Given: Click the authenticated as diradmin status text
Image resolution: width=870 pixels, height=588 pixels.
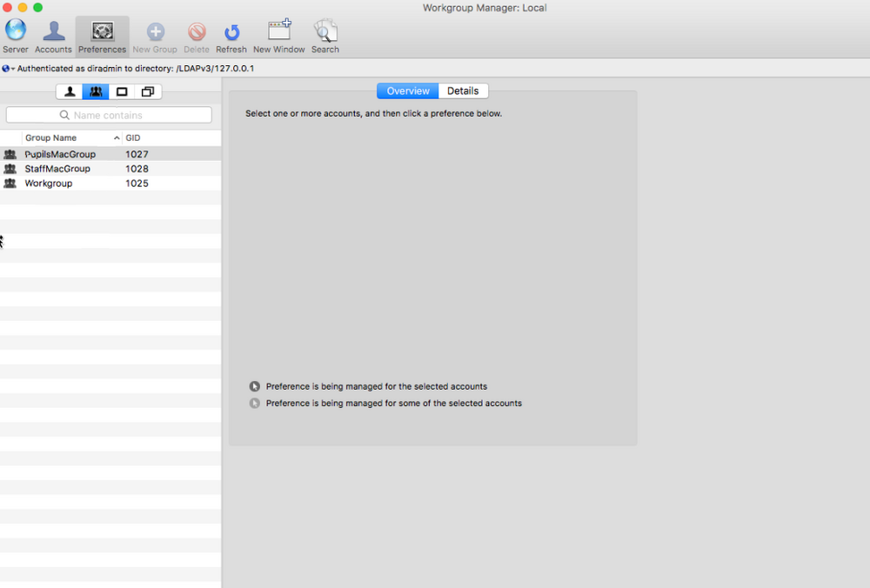Looking at the screenshot, I should 136,69.
